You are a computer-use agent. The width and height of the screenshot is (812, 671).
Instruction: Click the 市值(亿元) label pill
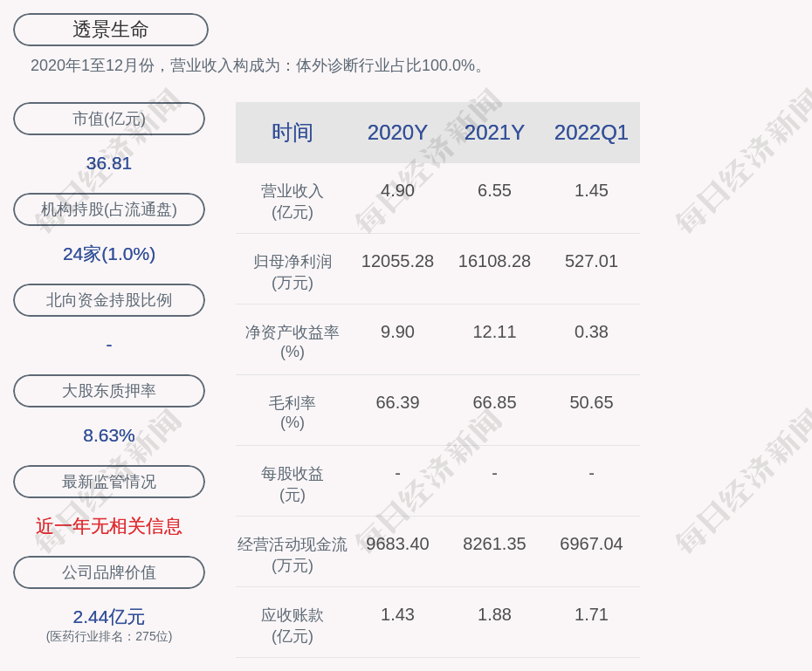[109, 119]
